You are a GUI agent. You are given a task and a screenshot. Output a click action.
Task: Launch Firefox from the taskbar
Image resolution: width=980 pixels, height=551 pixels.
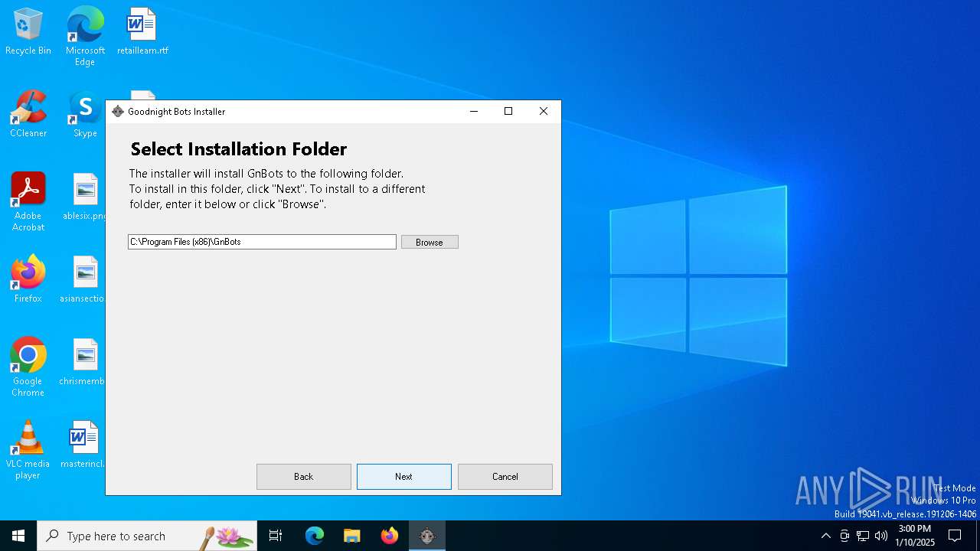tap(390, 536)
